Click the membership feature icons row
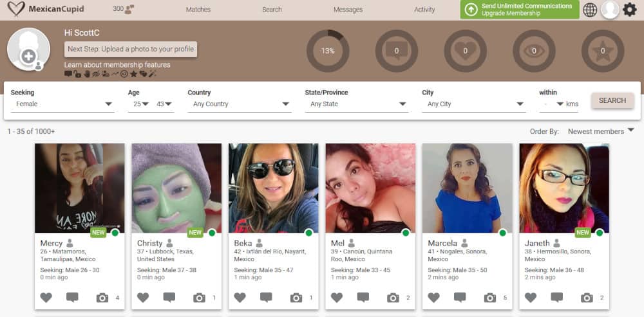The image size is (644, 317). [x=110, y=74]
